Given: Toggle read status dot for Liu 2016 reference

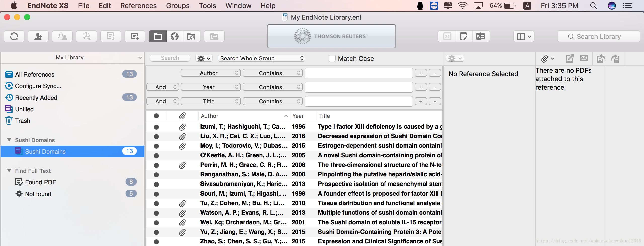Looking at the screenshot, I should click(x=156, y=136).
